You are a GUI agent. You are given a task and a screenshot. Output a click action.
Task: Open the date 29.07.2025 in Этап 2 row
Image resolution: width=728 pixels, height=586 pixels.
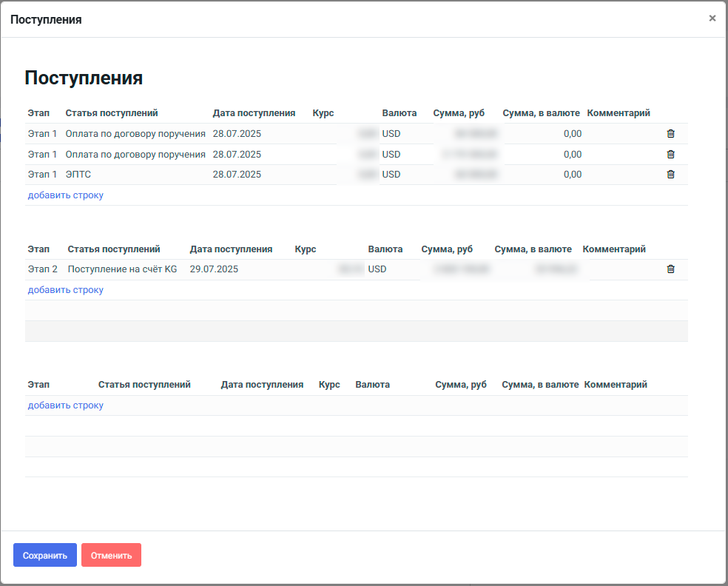pos(214,269)
